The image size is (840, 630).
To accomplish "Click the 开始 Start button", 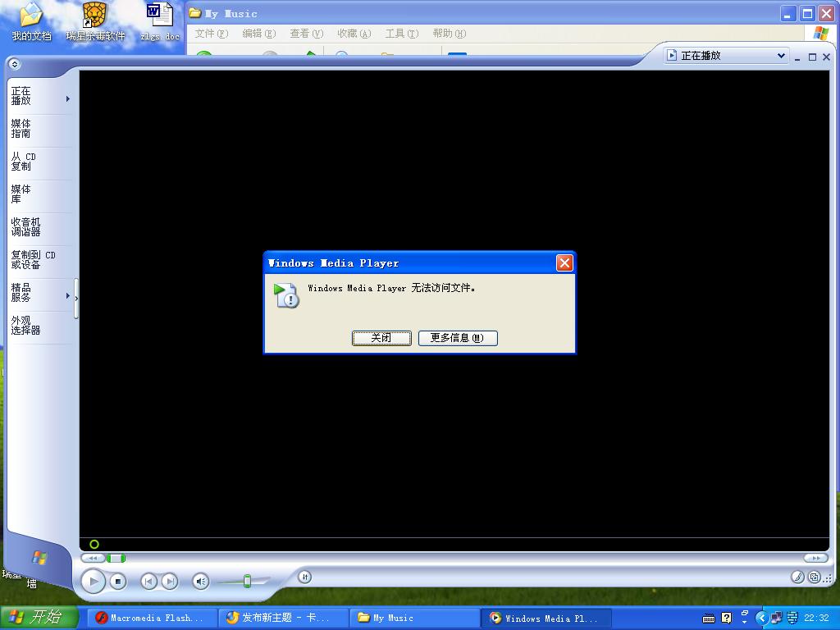I will [x=39, y=618].
